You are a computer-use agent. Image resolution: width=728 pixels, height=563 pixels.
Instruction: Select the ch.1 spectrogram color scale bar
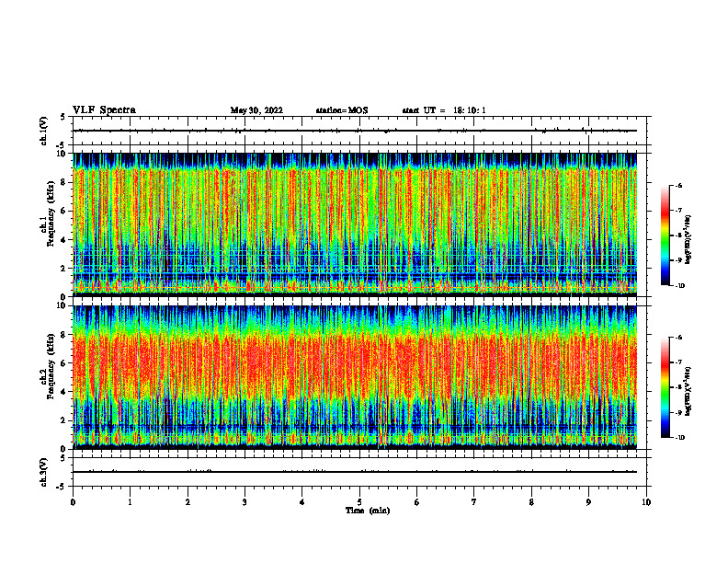(665, 236)
